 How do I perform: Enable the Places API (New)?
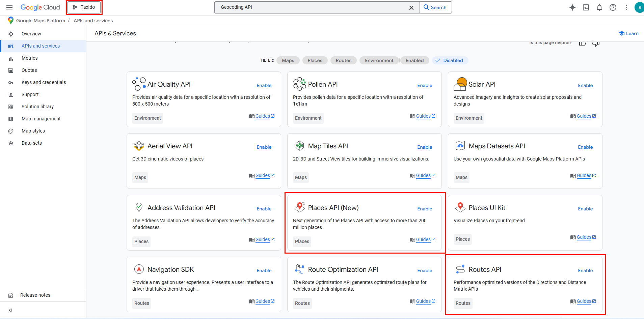click(425, 209)
